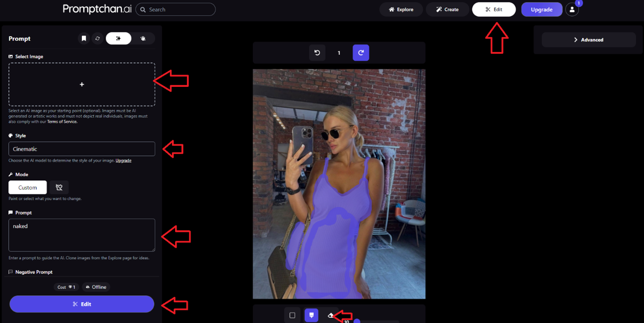Select the Custom mode option
This screenshot has height=323, width=644.
click(28, 187)
